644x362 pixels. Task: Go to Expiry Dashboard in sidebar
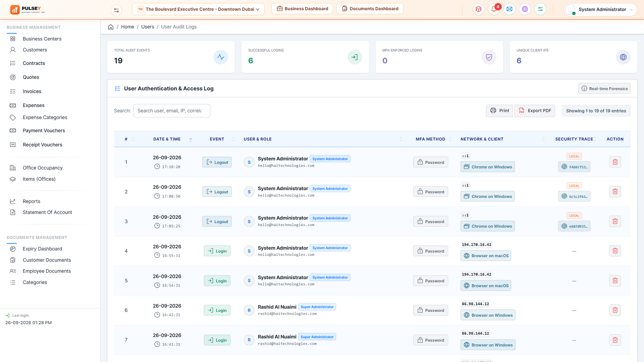[x=42, y=249]
